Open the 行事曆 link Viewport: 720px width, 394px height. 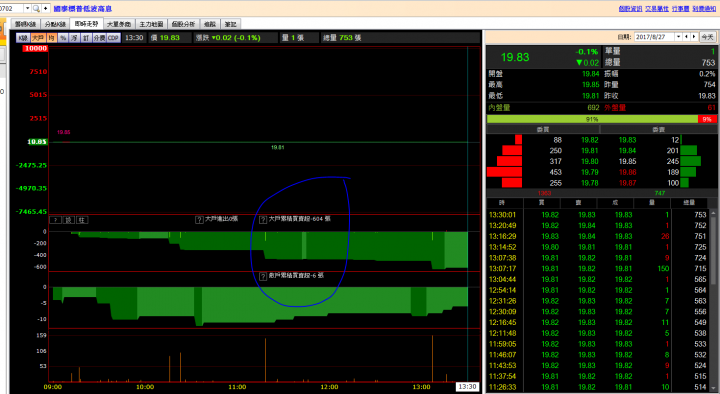click(681, 9)
